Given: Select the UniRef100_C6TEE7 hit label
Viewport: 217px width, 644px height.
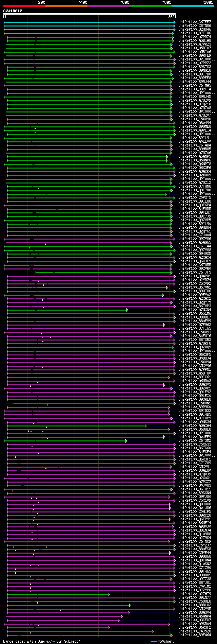Looking at the screenshot, I should 195,22.
